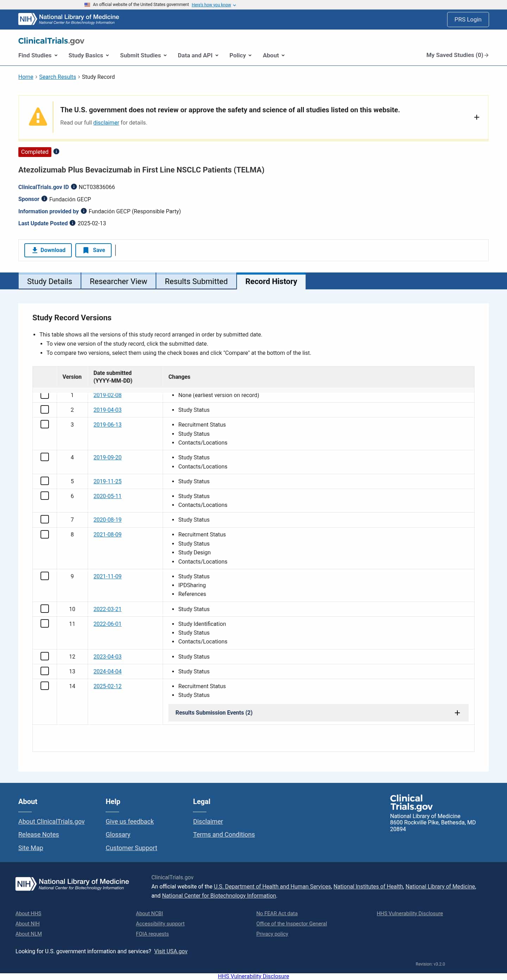Open version submitted on 2021-08-09

click(107, 534)
